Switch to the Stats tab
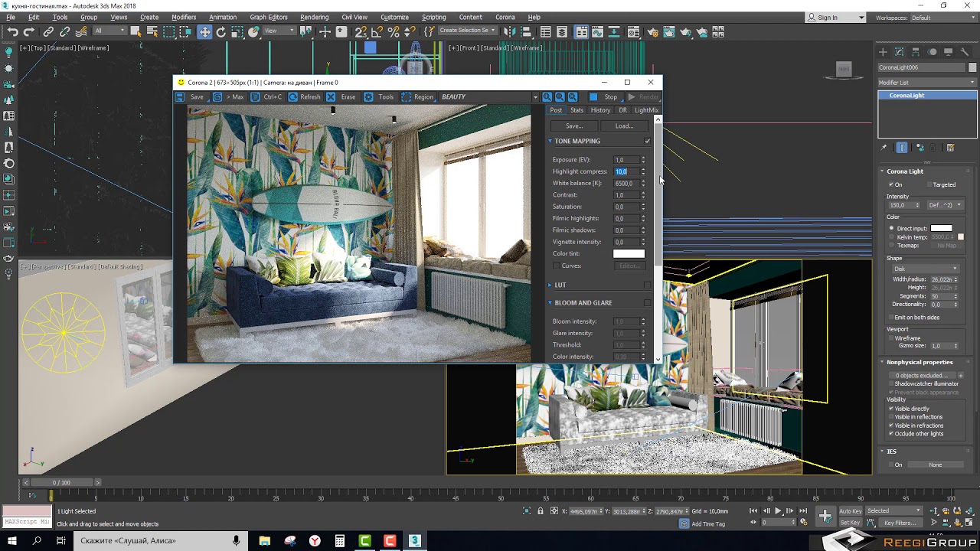Viewport: 980px width, 551px height. [577, 110]
